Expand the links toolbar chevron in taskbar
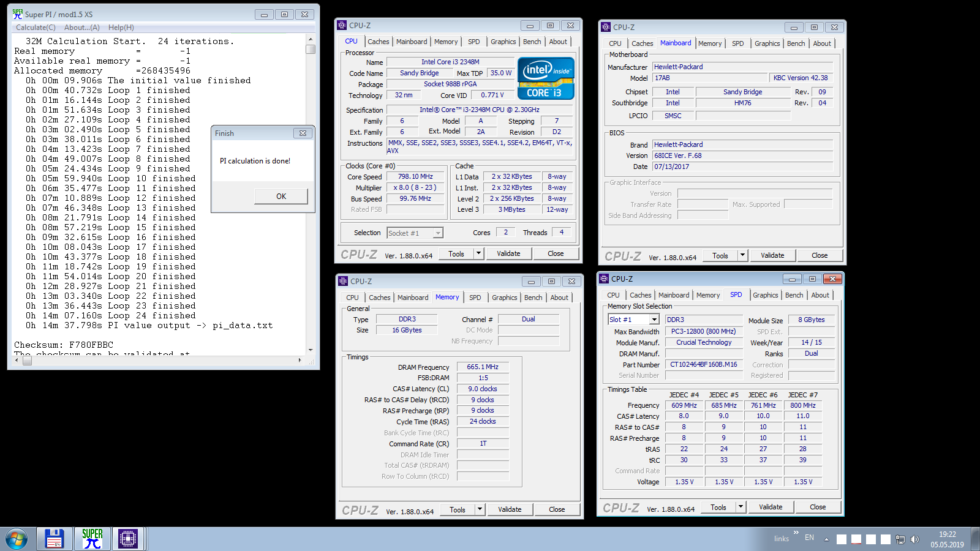This screenshot has width=980, height=551. point(796,533)
